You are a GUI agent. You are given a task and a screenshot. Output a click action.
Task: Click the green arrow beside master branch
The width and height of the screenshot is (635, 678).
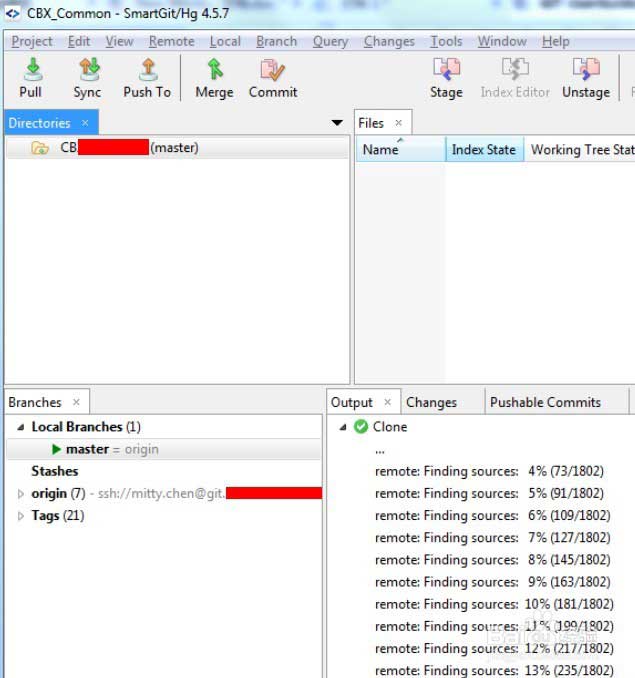pos(56,449)
